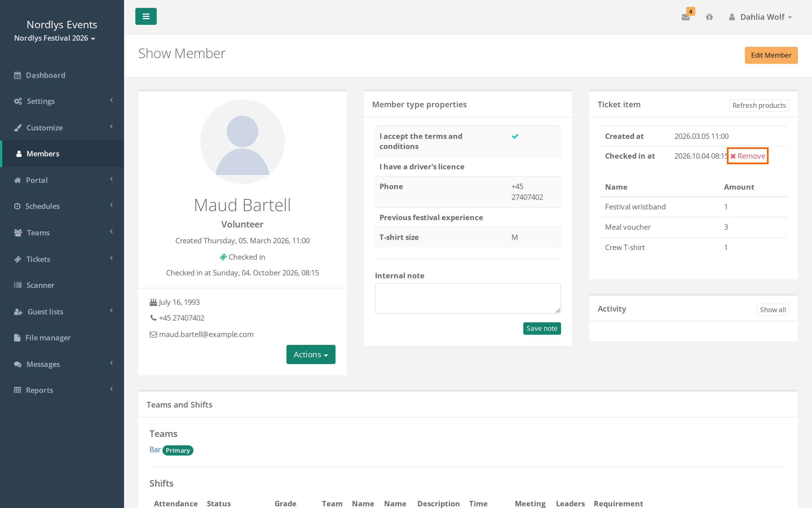Click the Reports table icon
Screen dimensions: 812x508
(17, 390)
